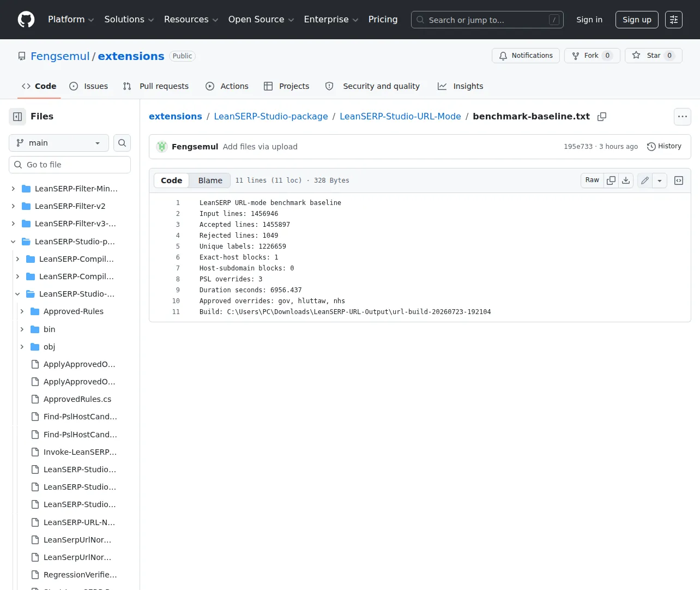The width and height of the screenshot is (700, 590).
Task: Select line number 11 in the file
Action: (x=176, y=312)
